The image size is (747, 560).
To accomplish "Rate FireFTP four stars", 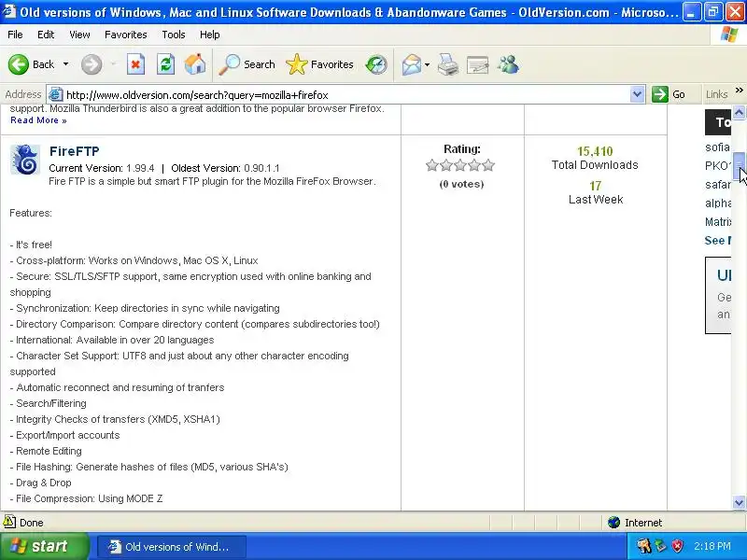I will coord(474,165).
